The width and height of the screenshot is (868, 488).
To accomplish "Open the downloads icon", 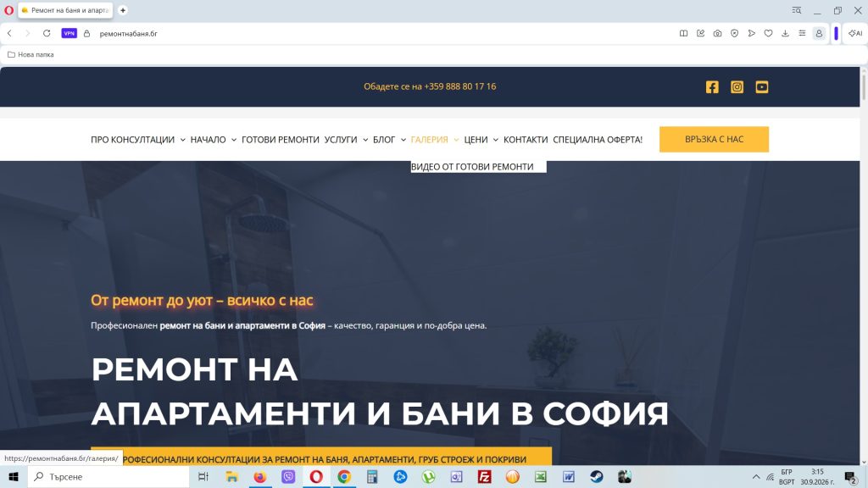I will (x=785, y=33).
